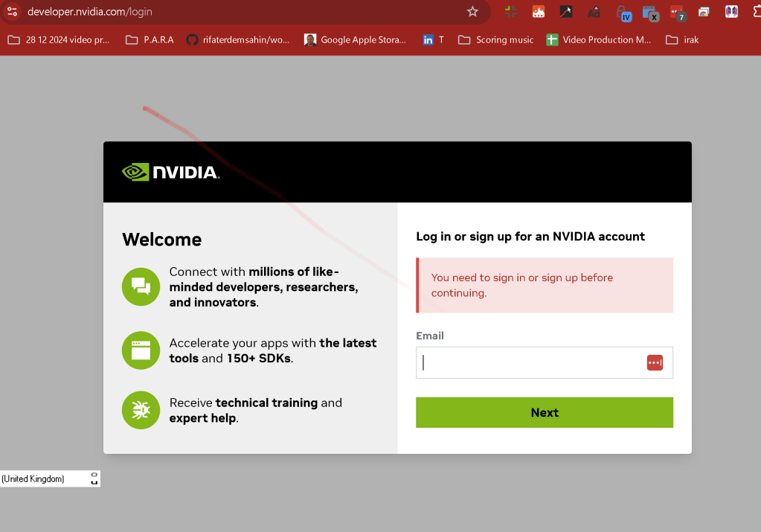
Task: Open the P.A.R.A bookmark folder
Action: [150, 39]
